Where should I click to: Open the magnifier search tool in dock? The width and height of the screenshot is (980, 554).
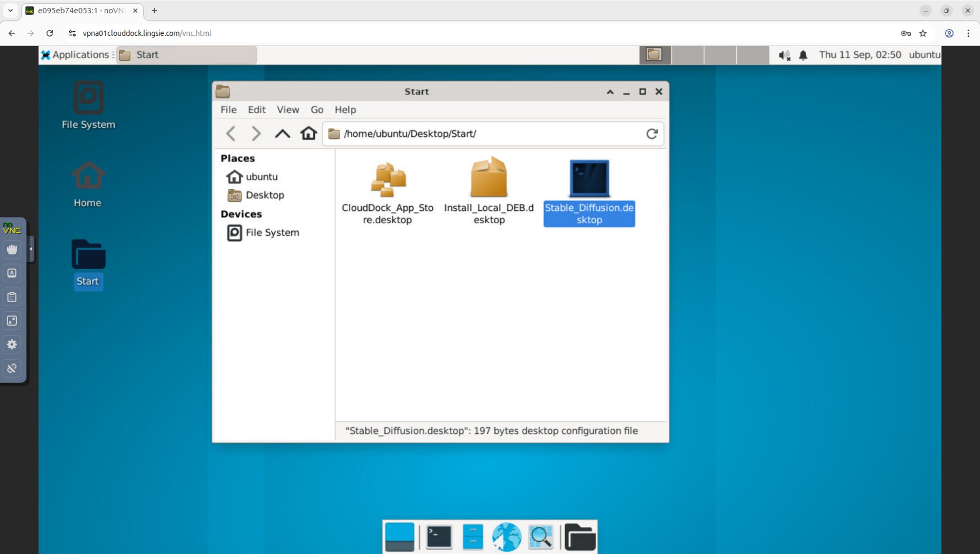[541, 537]
